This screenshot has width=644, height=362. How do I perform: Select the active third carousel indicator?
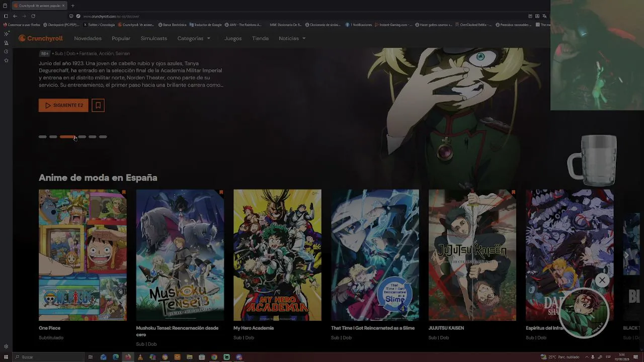point(67,137)
